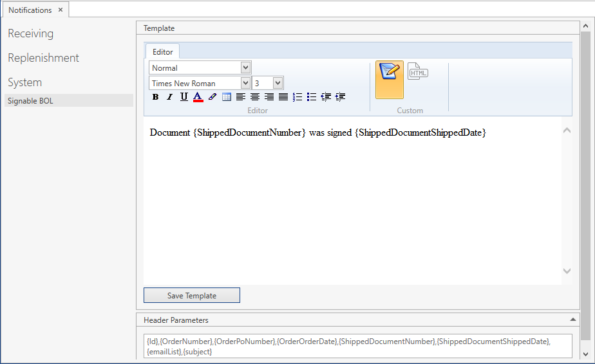Toggle italic text formatting

point(169,97)
